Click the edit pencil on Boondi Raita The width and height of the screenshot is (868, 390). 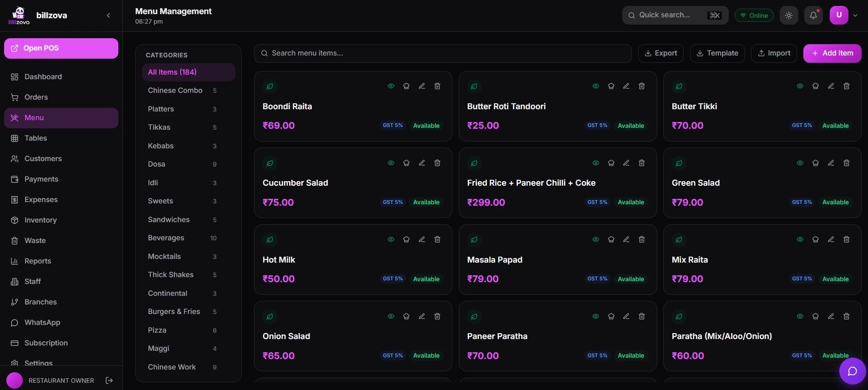[422, 86]
